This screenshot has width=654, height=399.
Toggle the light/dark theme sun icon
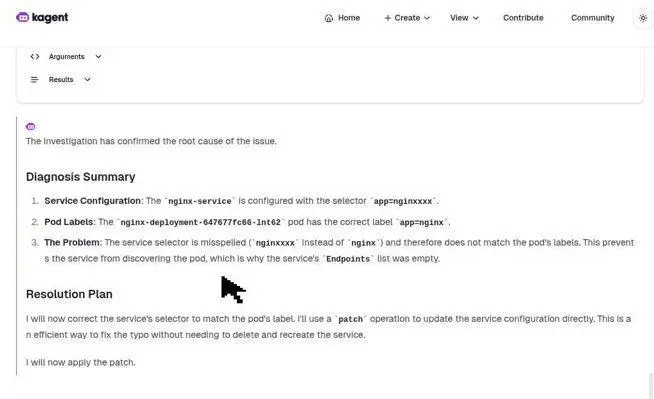point(643,18)
